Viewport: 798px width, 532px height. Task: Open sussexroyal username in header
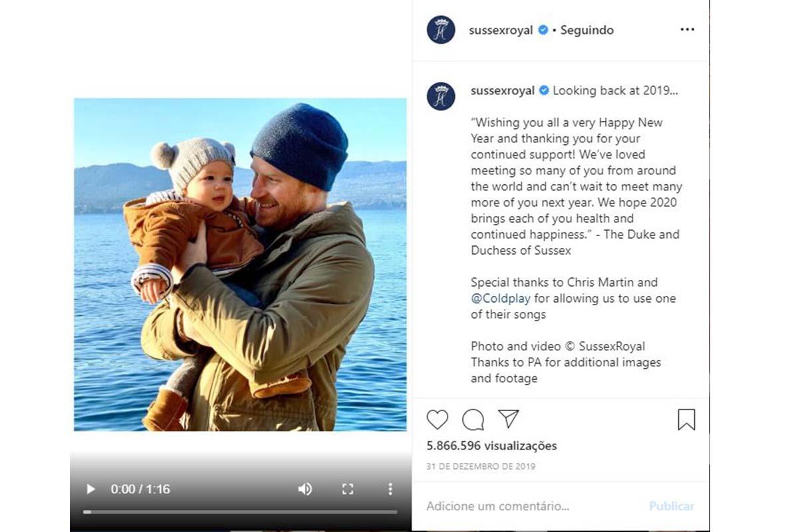point(501,30)
